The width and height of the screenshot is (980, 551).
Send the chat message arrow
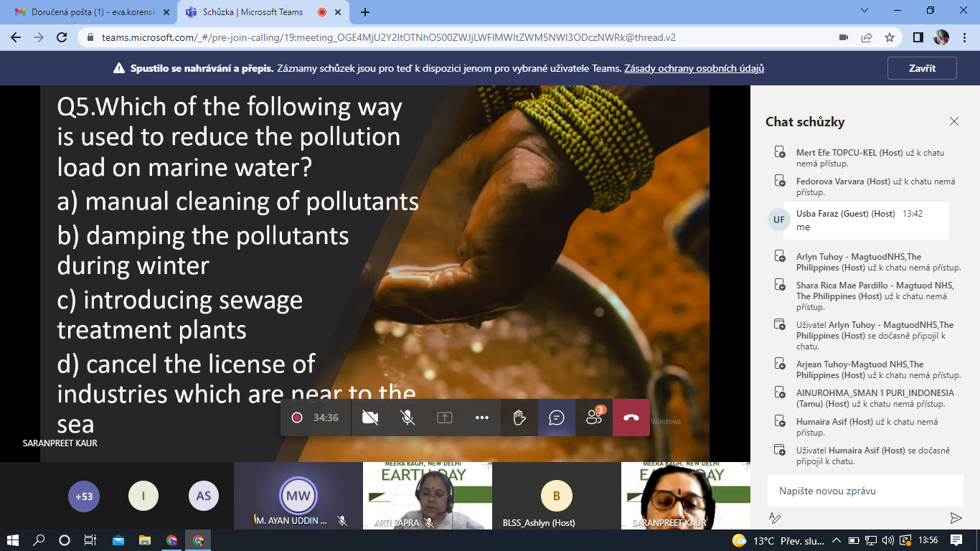tap(956, 518)
